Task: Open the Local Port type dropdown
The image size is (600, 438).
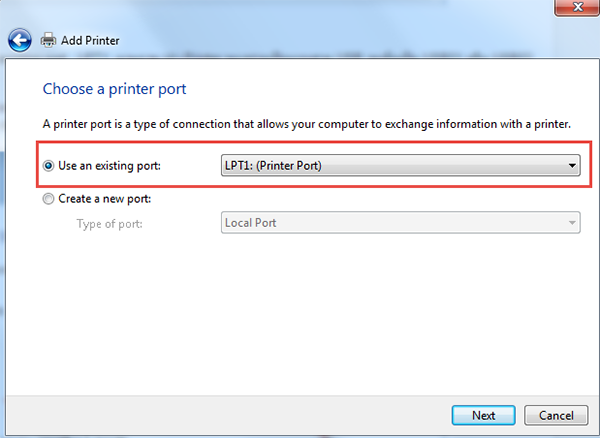Action: 401,223
